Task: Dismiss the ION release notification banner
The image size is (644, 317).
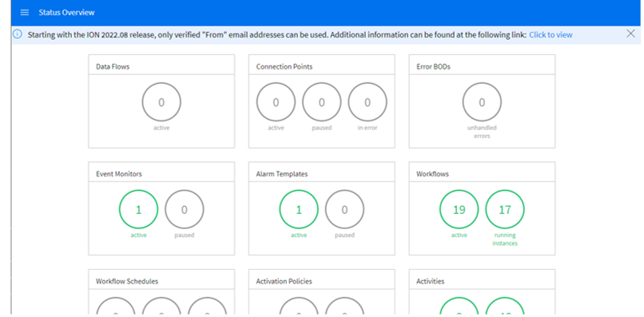Action: (631, 34)
